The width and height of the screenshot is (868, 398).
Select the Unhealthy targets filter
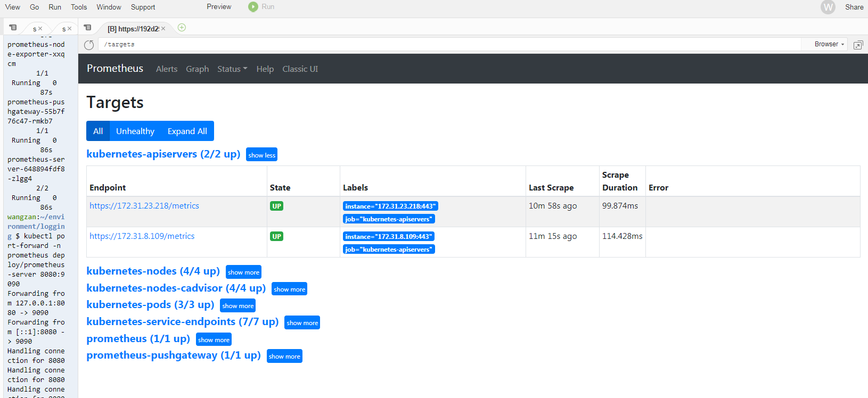tap(135, 131)
